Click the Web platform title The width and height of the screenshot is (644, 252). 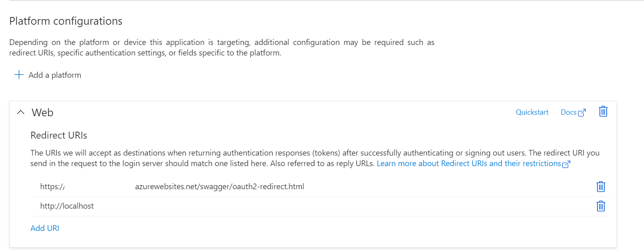(42, 113)
